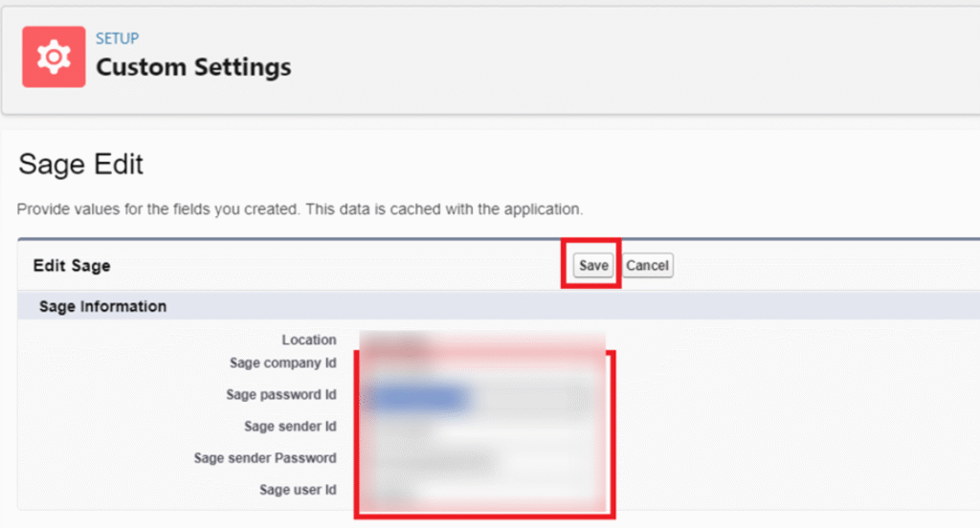Focus the Sage sender Password input
Screen dimensions: 980x528
(x=479, y=460)
